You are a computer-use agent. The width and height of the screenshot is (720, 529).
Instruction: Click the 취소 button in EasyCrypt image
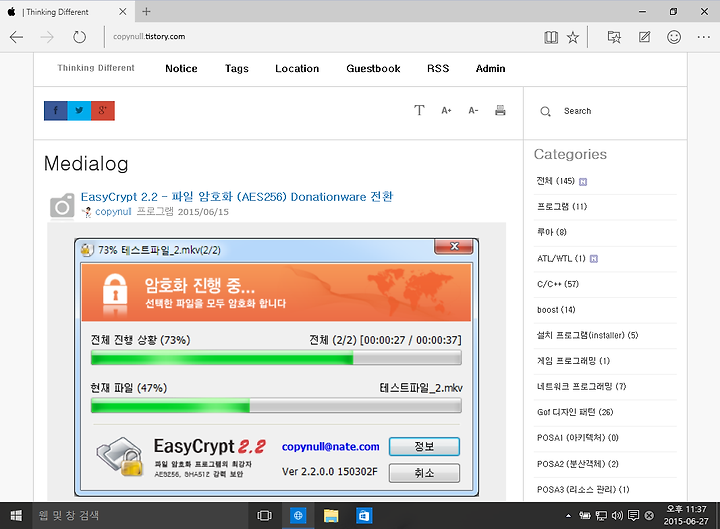(x=424, y=473)
